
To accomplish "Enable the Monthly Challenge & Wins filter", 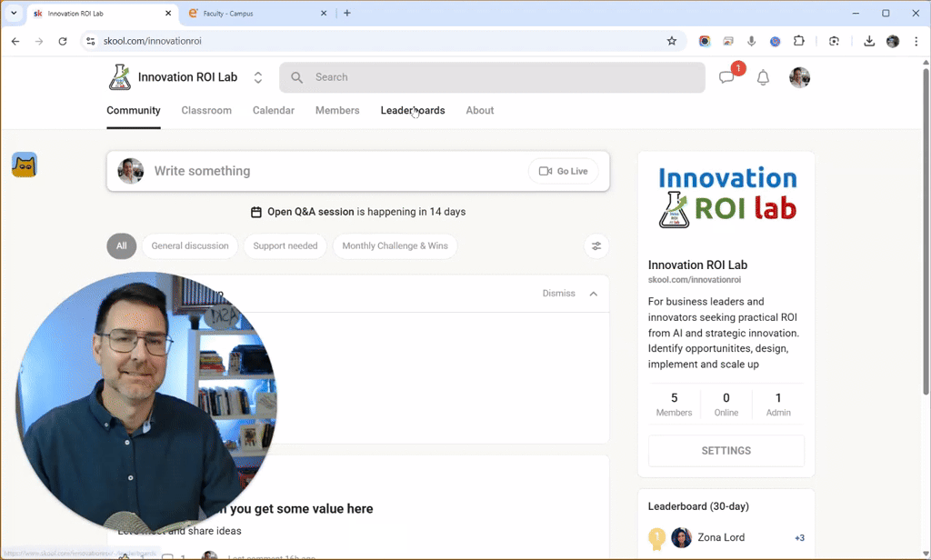I will (x=395, y=245).
